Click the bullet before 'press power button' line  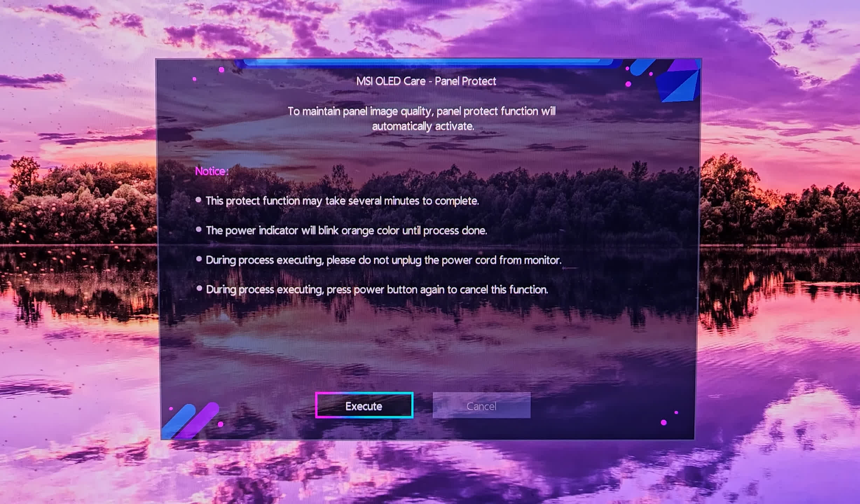click(199, 289)
